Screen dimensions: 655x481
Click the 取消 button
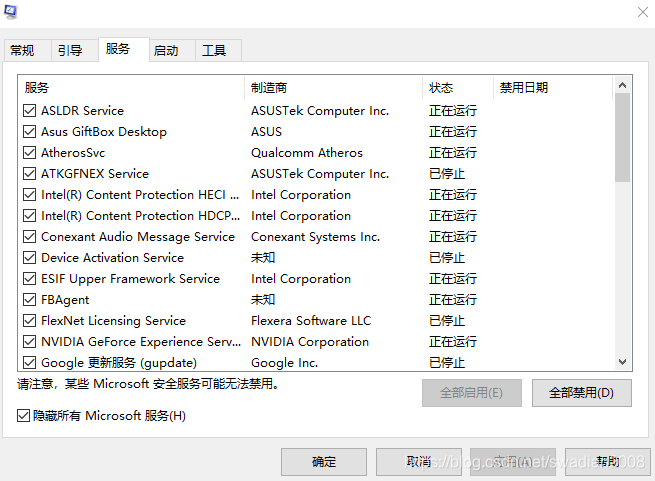419,462
